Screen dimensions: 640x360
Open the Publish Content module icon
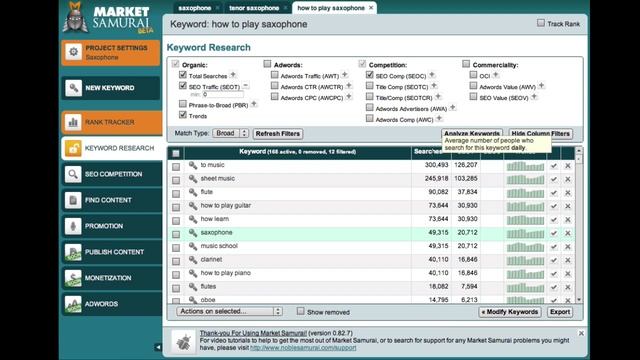[x=73, y=252]
